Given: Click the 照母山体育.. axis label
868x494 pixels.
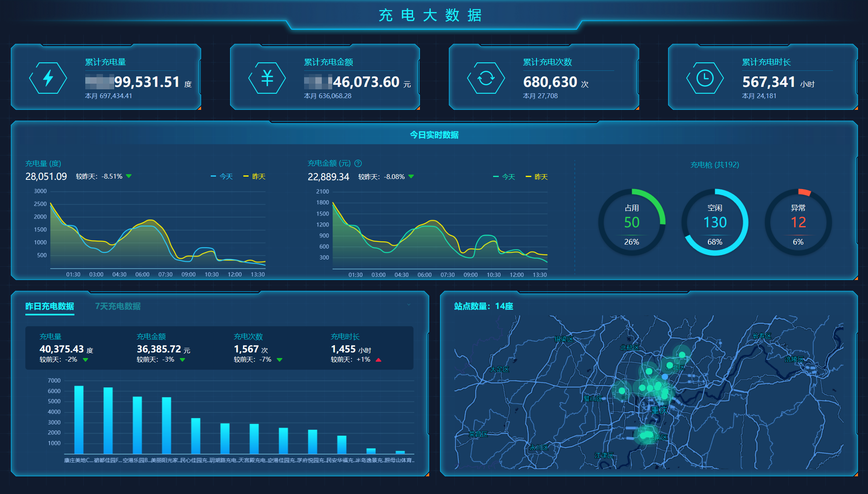Looking at the screenshot, I should (399, 460).
